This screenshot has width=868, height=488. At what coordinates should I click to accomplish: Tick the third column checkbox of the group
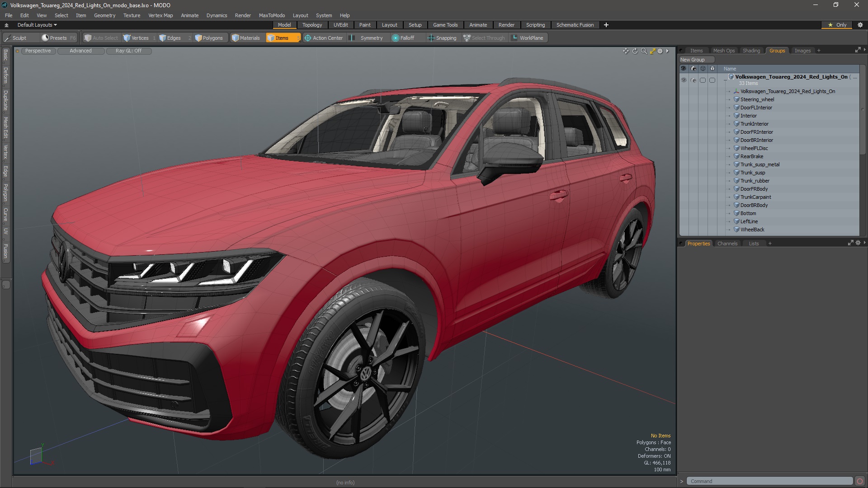click(703, 80)
